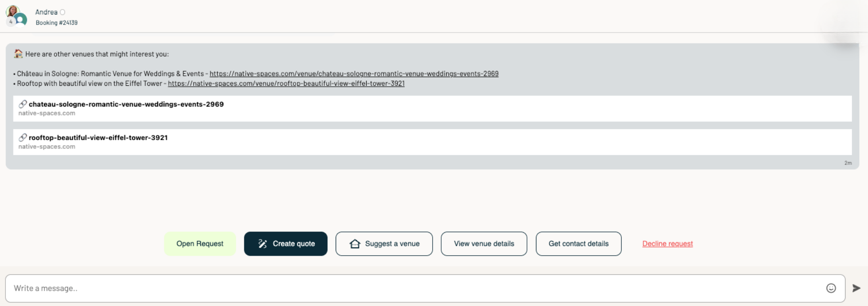Screen dimensions: 868x306
Task: Click the Decline request link
Action: click(x=667, y=244)
